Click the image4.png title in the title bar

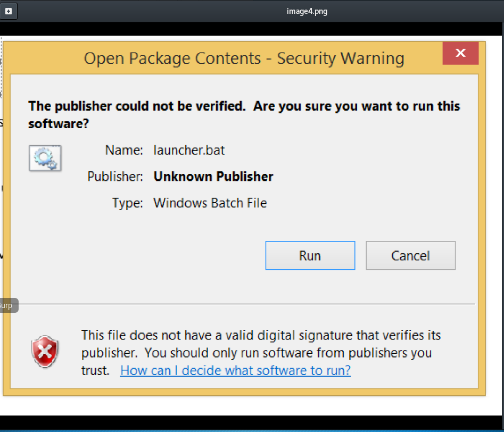point(307,11)
